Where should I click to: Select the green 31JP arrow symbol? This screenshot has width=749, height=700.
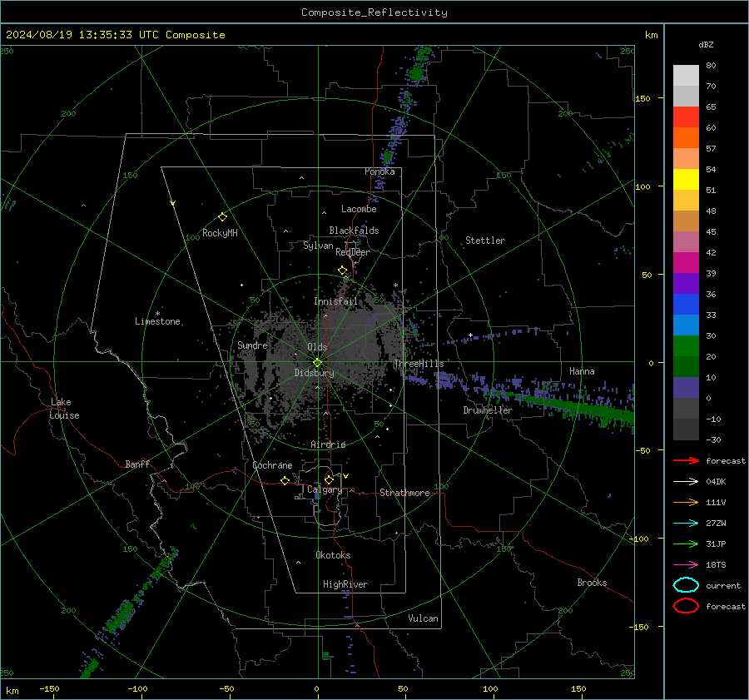coord(686,544)
